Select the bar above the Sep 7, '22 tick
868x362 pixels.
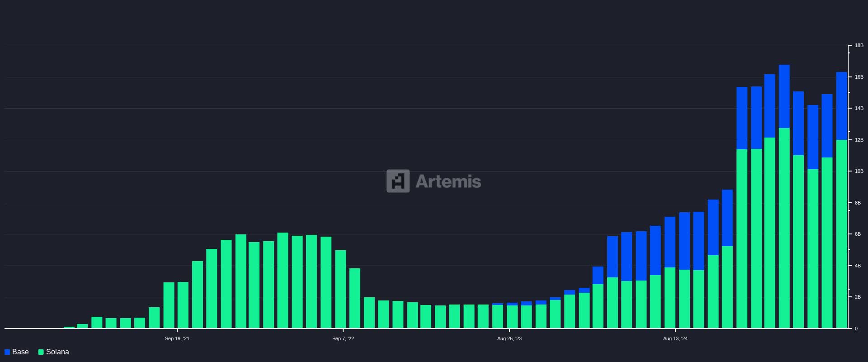[340, 289]
